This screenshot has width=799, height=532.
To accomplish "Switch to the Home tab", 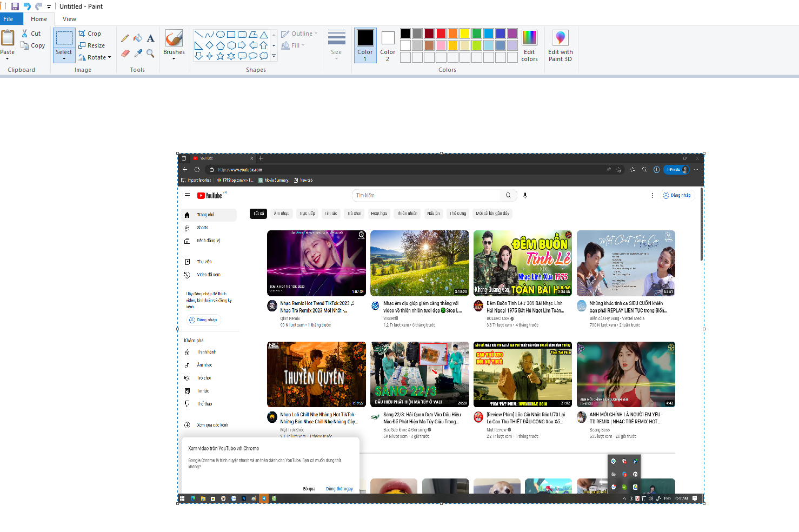I will pyautogui.click(x=39, y=19).
